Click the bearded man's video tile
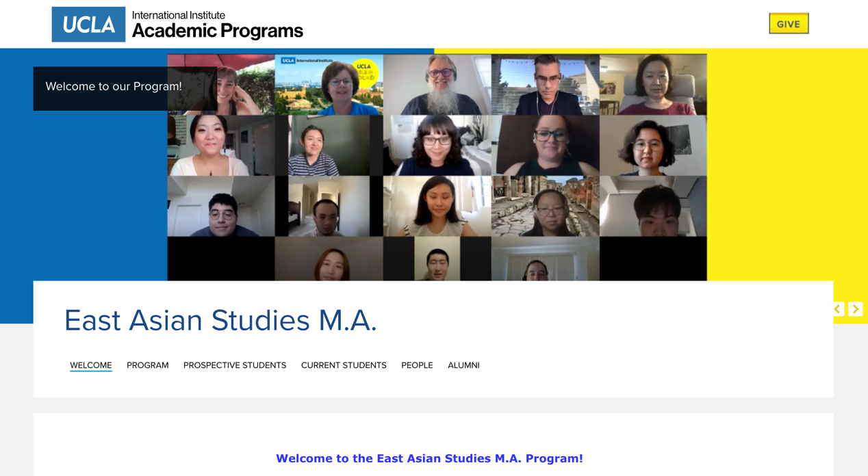 click(437, 85)
